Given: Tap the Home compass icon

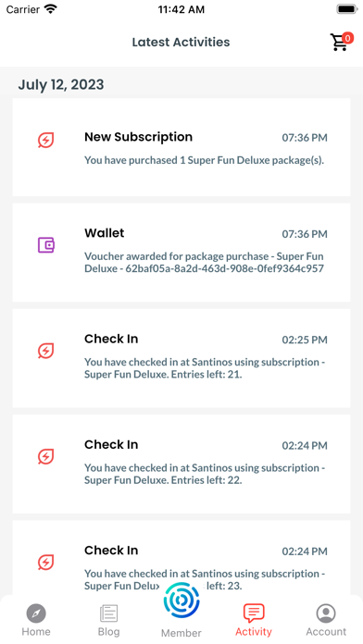Looking at the screenshot, I should [x=36, y=613].
